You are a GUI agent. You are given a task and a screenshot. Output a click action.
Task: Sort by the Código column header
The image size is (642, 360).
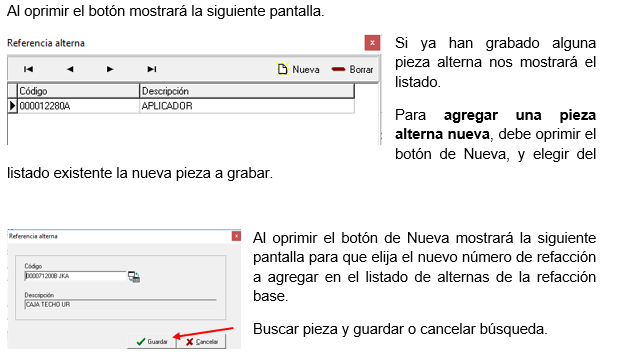[x=78, y=91]
